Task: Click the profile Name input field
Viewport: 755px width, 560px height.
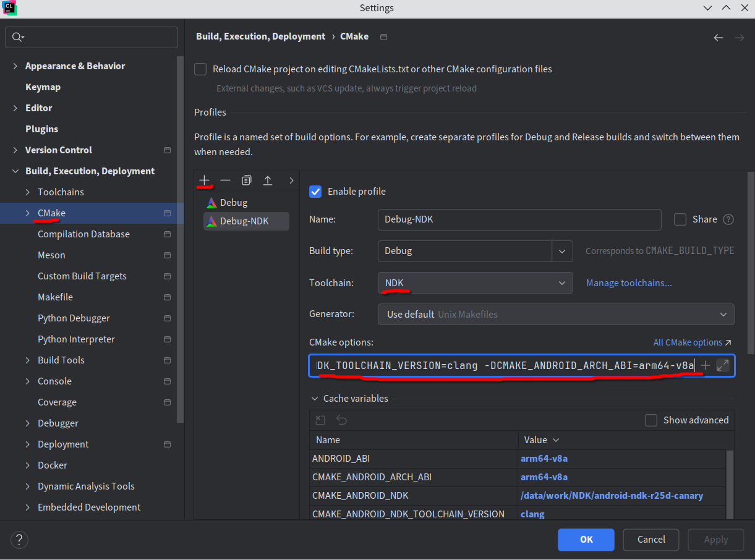Action: 519,219
